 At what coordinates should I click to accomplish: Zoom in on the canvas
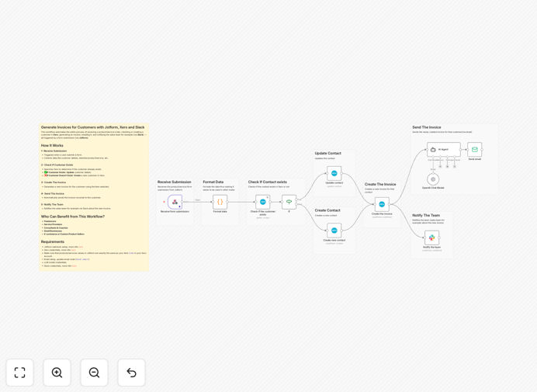pos(57,373)
